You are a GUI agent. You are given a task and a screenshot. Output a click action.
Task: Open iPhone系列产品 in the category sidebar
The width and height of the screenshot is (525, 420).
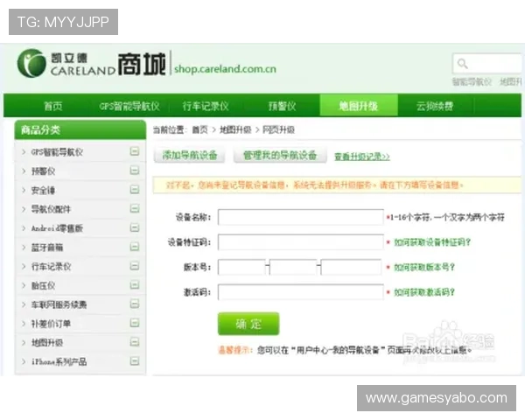click(x=59, y=361)
